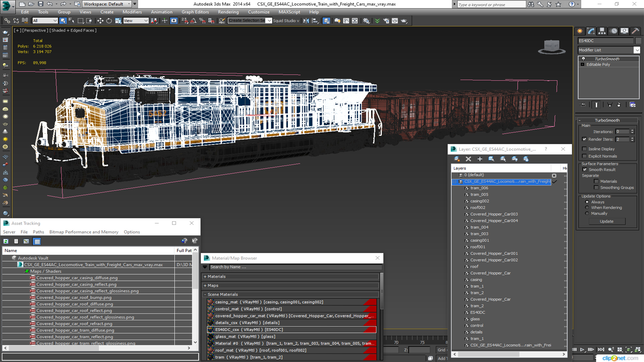Switch to the Utilities command panel
This screenshot has width=644, height=362.
coord(635,31)
